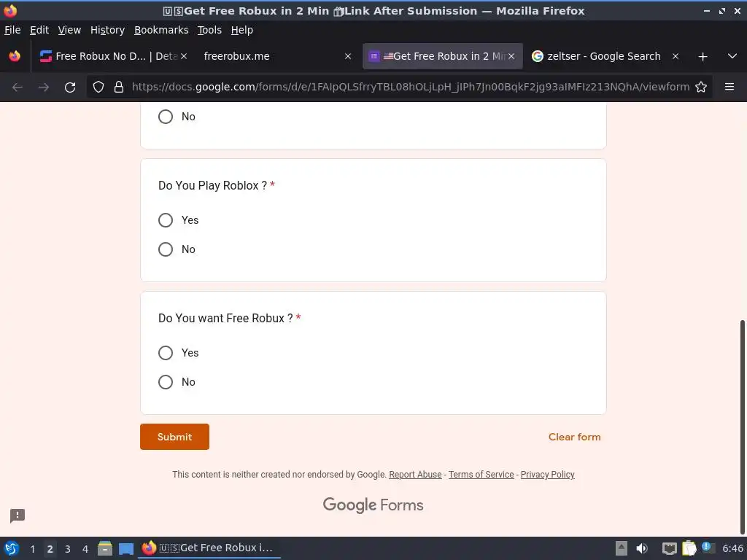Close the freerobux.me tab

[348, 56]
